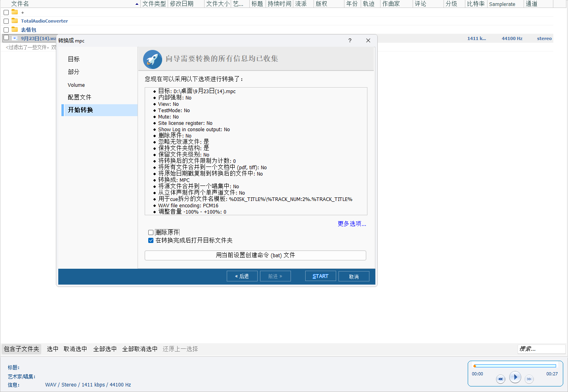Screen dimensions: 568x392
Task: Tick the parent folder row checkbox
Action: (6, 12)
